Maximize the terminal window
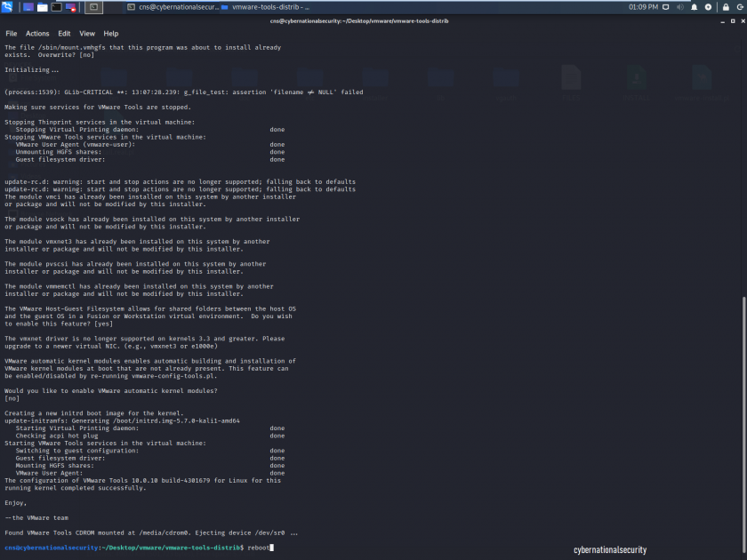The height and width of the screenshot is (560, 747). pyautogui.click(x=733, y=21)
